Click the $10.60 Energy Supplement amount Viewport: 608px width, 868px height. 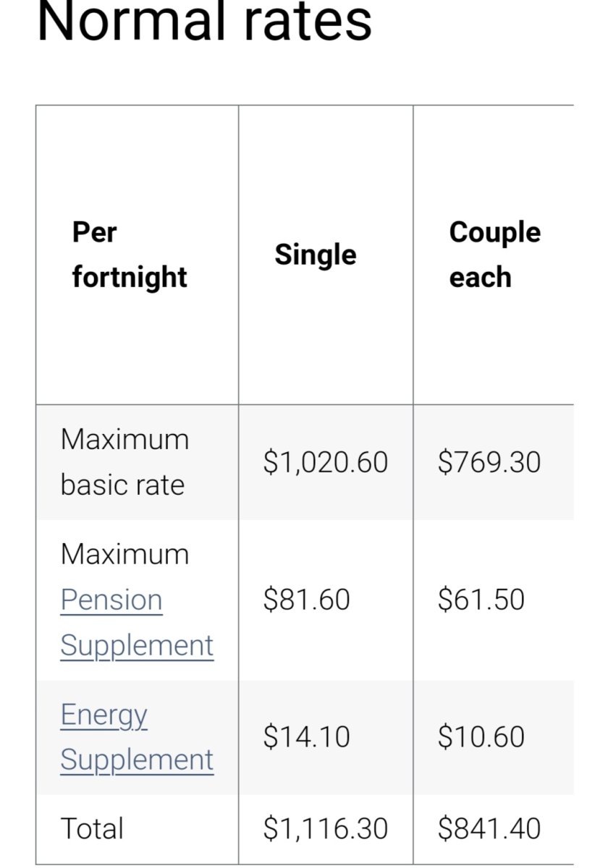(x=481, y=737)
